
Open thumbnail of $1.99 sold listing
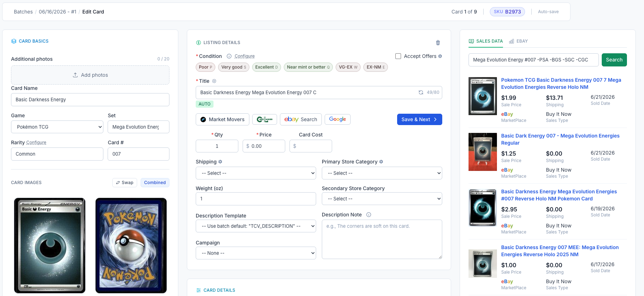(483, 96)
